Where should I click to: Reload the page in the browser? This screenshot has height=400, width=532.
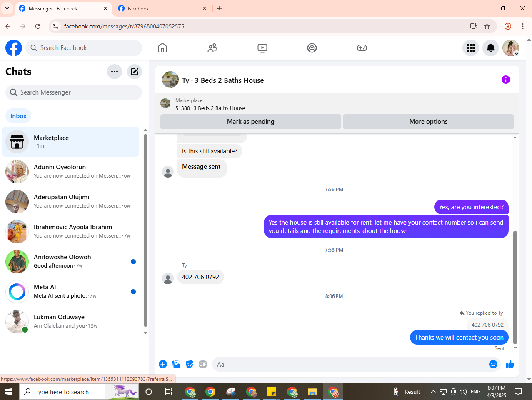(38, 26)
